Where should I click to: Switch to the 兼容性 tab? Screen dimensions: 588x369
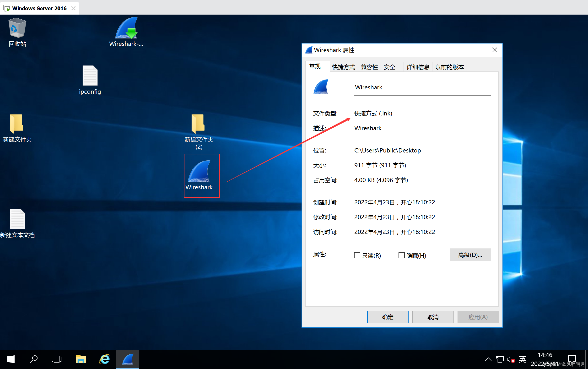point(369,67)
